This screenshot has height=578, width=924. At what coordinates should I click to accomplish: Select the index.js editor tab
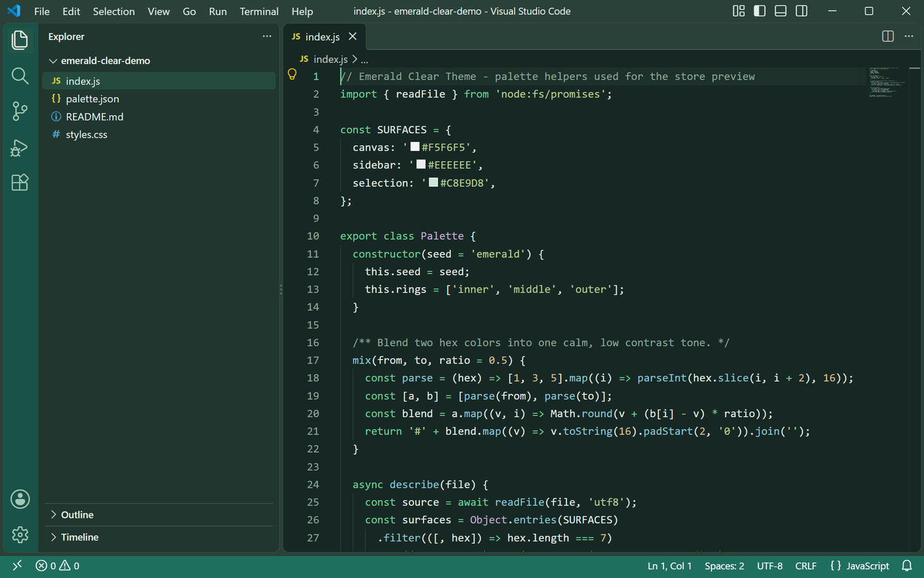[325, 37]
